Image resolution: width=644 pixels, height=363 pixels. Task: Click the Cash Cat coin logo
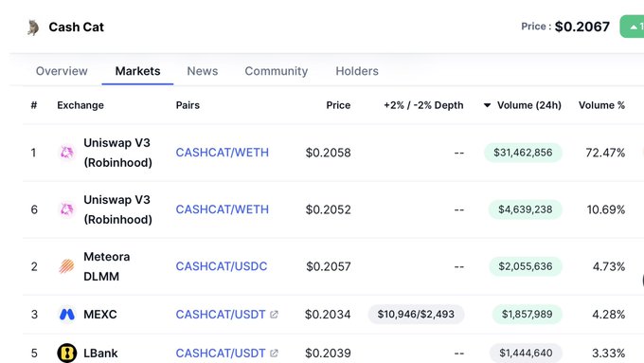point(33,27)
